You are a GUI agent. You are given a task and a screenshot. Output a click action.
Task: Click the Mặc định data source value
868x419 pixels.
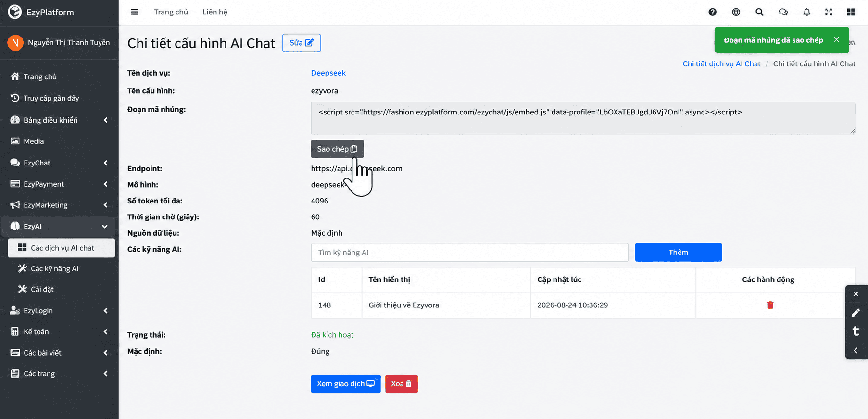(327, 233)
